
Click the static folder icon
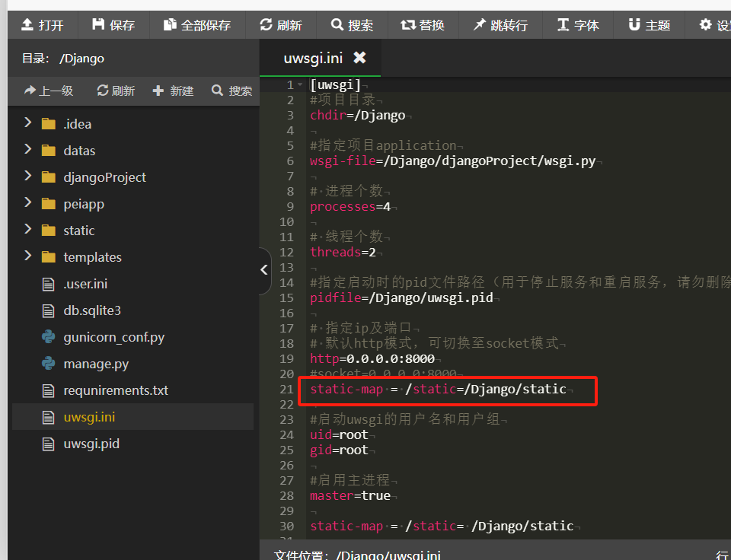pyautogui.click(x=49, y=231)
